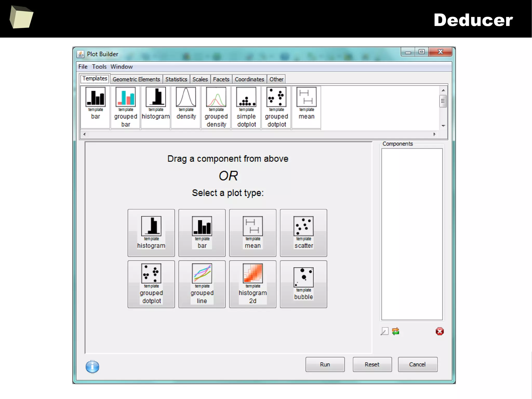
Task: Switch to the Templates tab
Action: coord(95,79)
